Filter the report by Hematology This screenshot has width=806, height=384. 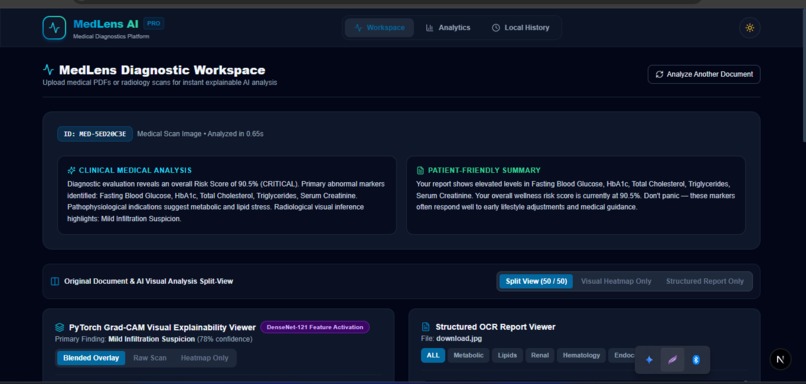tap(581, 355)
